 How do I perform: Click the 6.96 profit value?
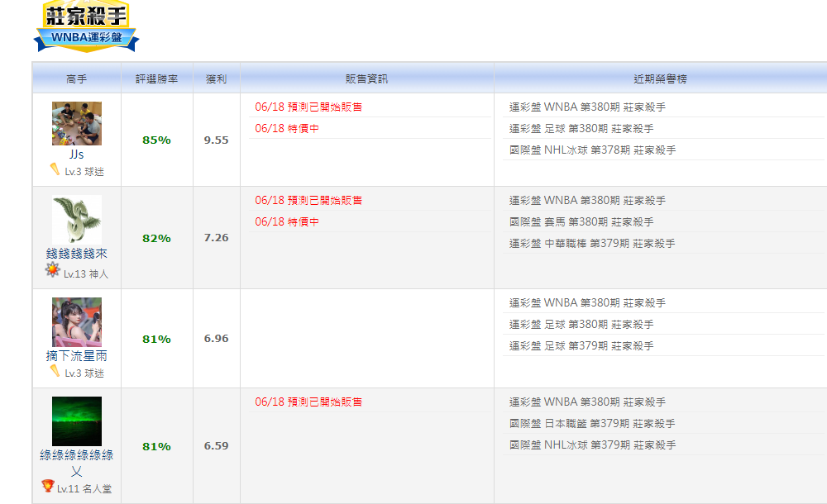(216, 339)
